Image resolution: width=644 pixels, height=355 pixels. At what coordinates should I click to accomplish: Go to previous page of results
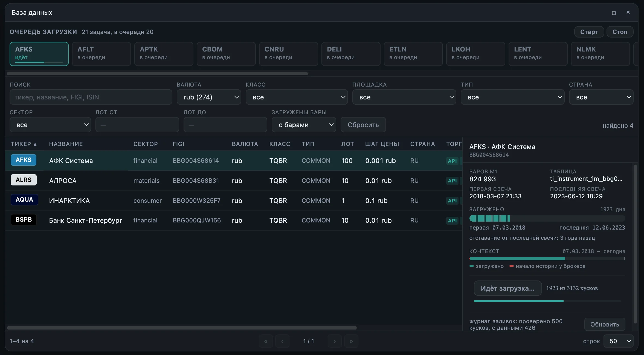[282, 341]
